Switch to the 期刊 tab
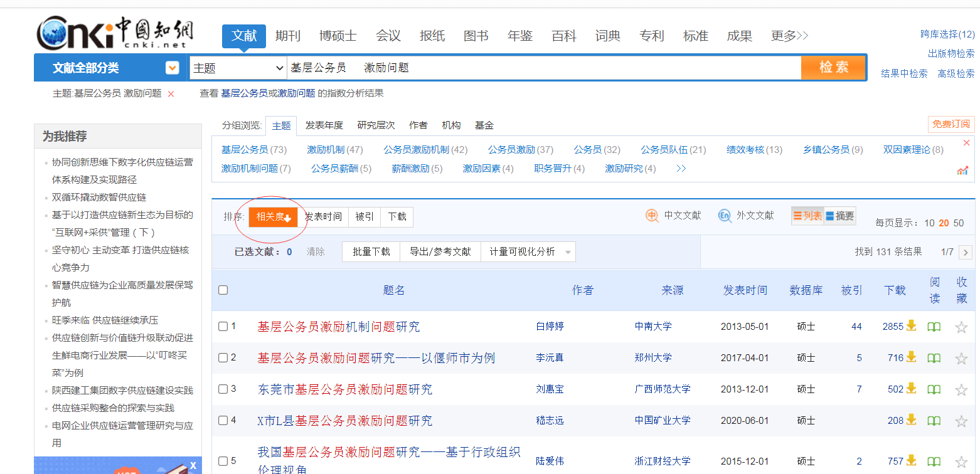Screen dimensions: 980x474 [288, 36]
